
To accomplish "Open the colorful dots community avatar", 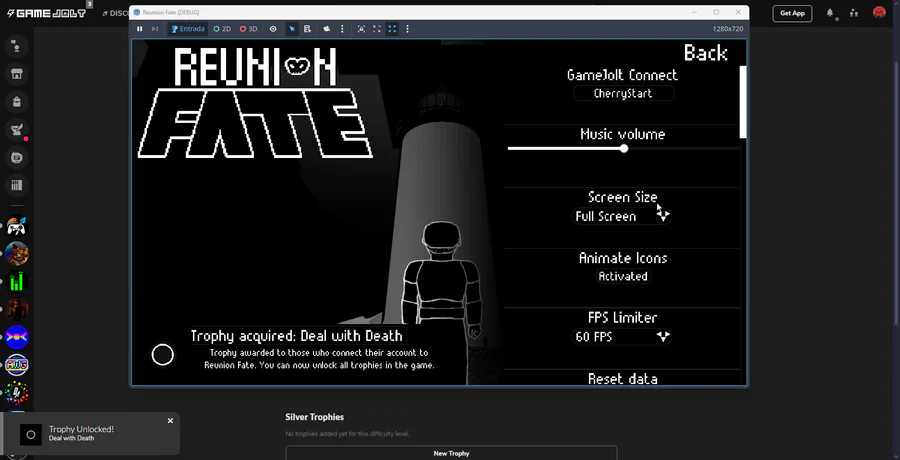I will pyautogui.click(x=17, y=392).
